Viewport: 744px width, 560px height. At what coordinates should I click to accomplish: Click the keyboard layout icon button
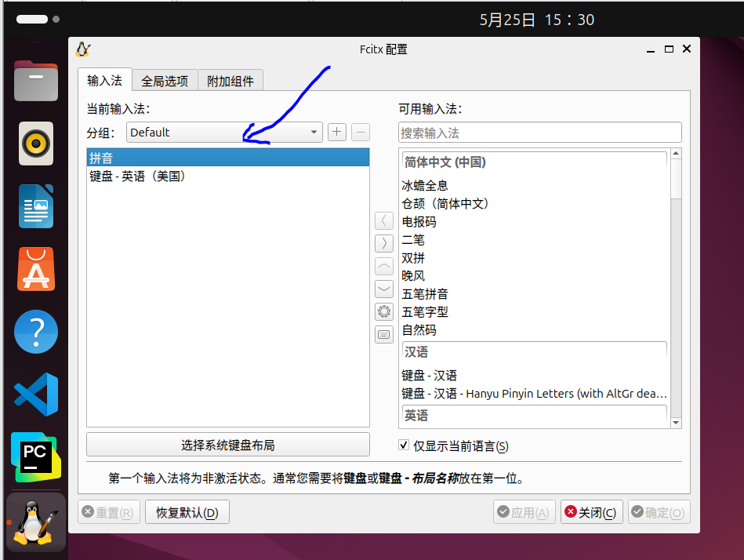[384, 335]
